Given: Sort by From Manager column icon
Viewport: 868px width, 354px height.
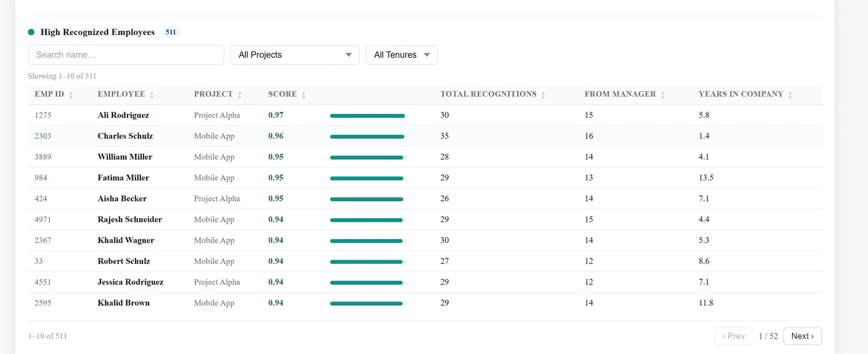Looking at the screenshot, I should click(x=663, y=95).
